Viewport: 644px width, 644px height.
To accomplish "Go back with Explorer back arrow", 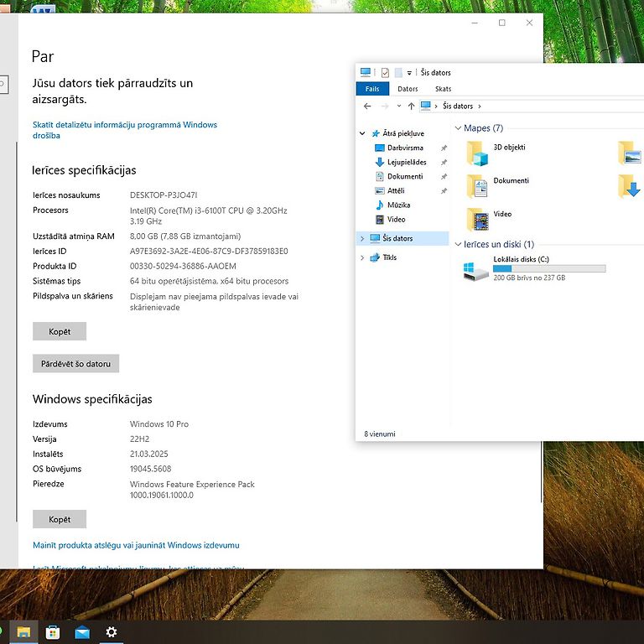I will click(x=367, y=106).
